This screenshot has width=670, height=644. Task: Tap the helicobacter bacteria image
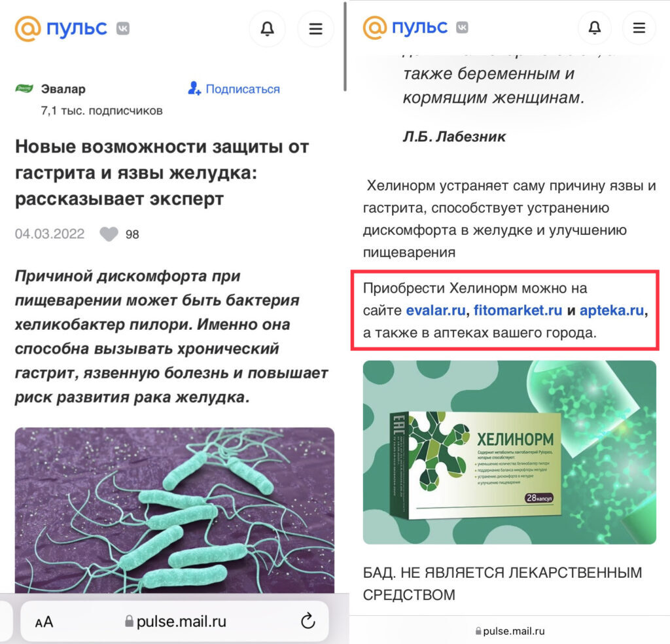[x=175, y=510]
